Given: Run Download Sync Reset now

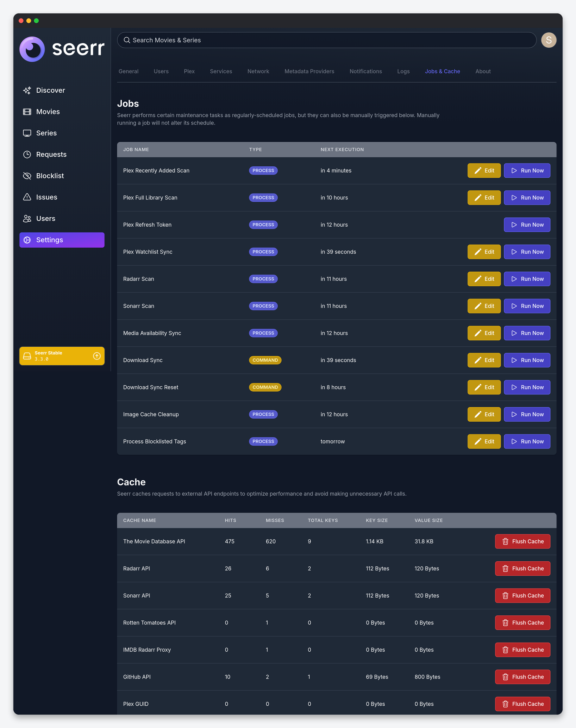Looking at the screenshot, I should tap(527, 387).
